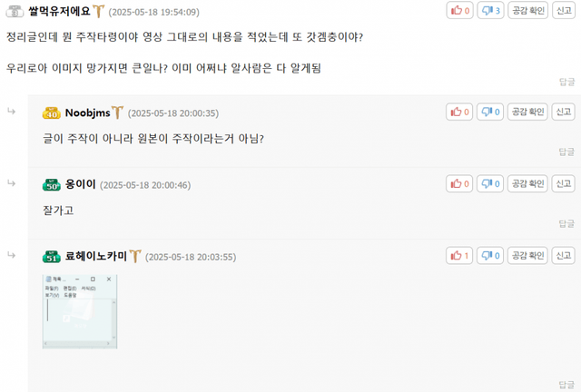Image resolution: width=581 pixels, height=392 pixels.
Task: Click 공감 확인 on 옹이이's reply
Action: (527, 183)
